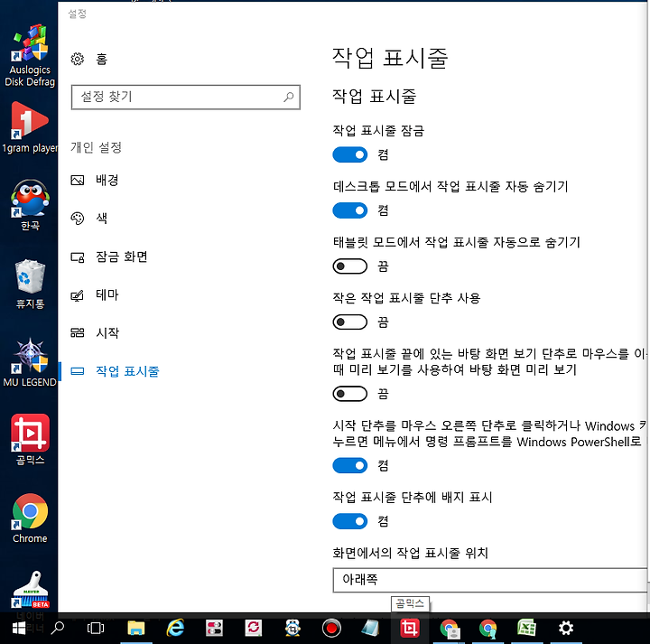Open MU LEGEND desktop shortcut
Image resolution: width=650 pixels, height=644 pixels.
point(30,362)
